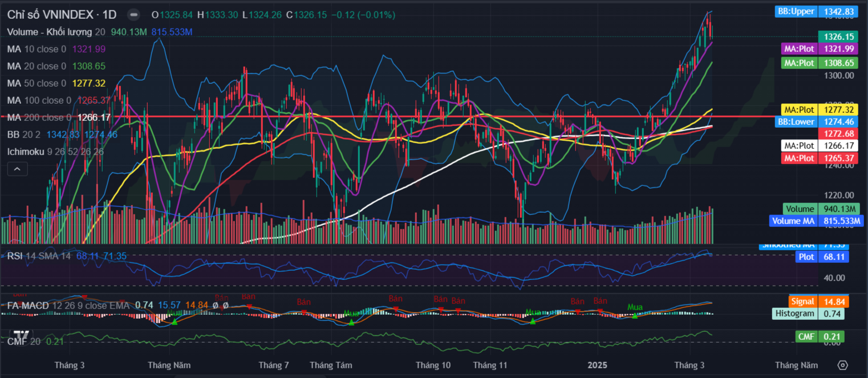Image resolution: width=868 pixels, height=378 pixels.
Task: Click the Volume MA 815.533M scale label
Action: [816, 221]
